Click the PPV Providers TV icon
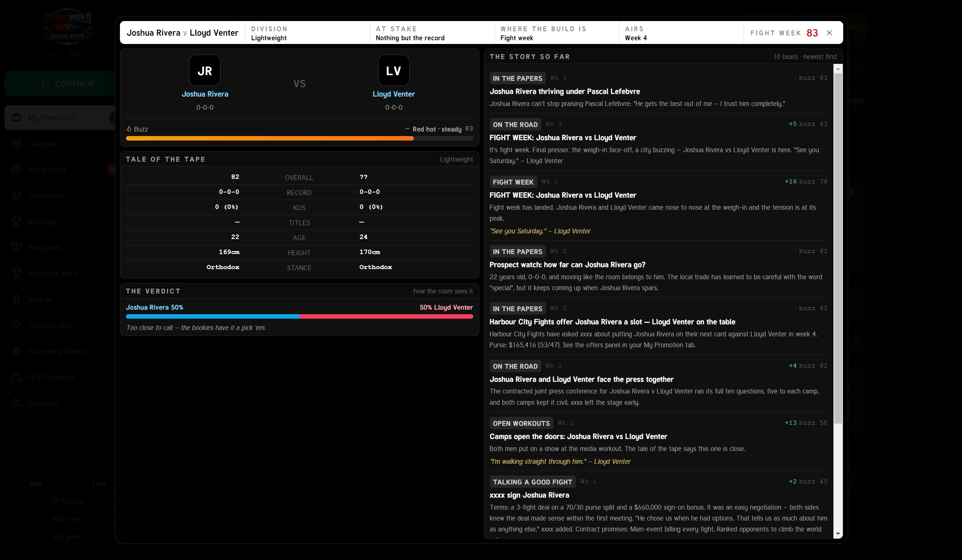The height and width of the screenshot is (560, 962). pyautogui.click(x=17, y=377)
